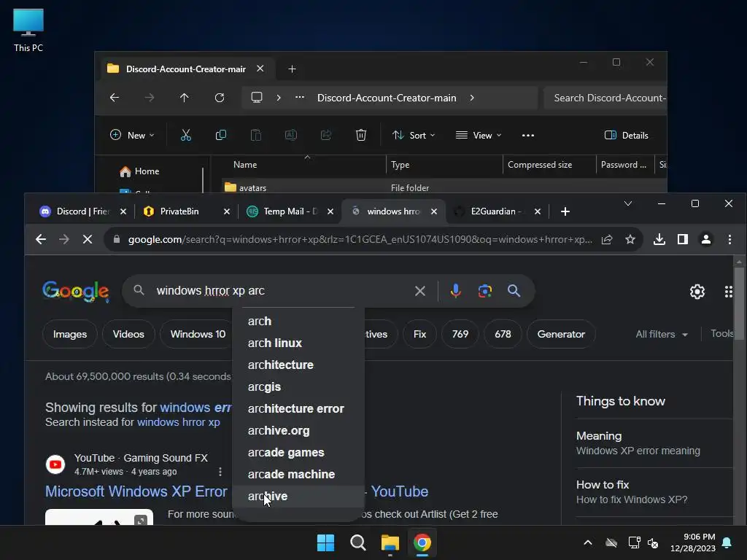
Task: Open the This PC desktop icon
Action: pyautogui.click(x=28, y=31)
